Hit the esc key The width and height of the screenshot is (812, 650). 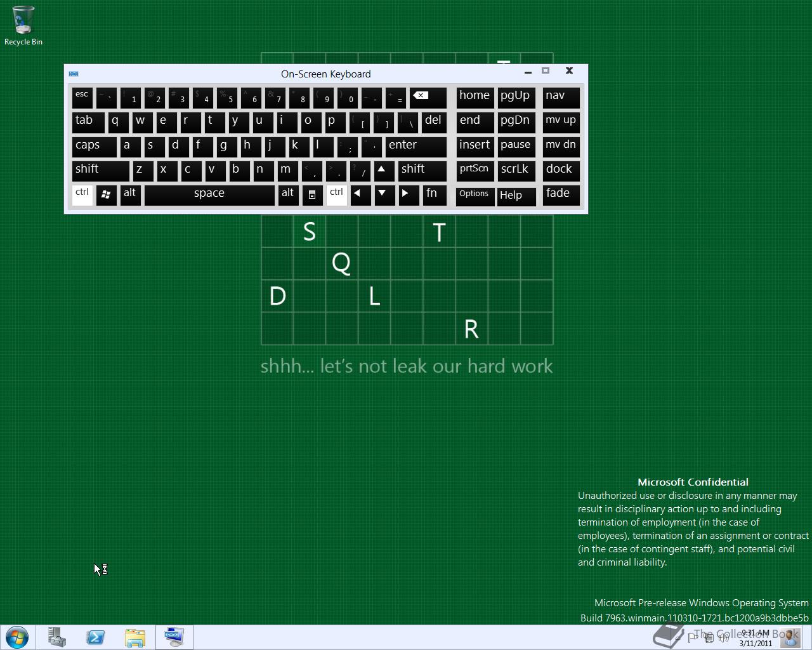coord(82,98)
